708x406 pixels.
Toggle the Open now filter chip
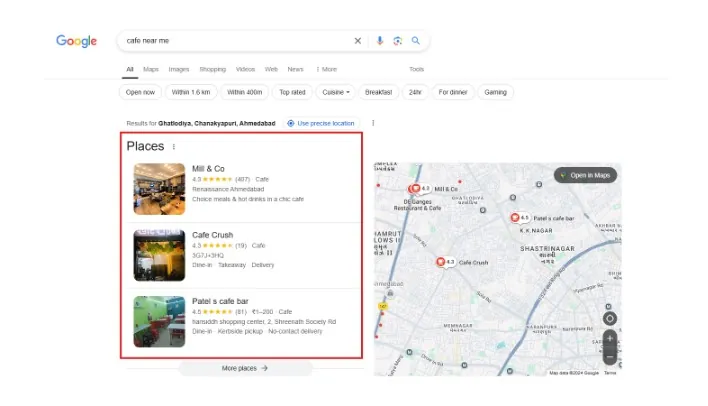140,92
